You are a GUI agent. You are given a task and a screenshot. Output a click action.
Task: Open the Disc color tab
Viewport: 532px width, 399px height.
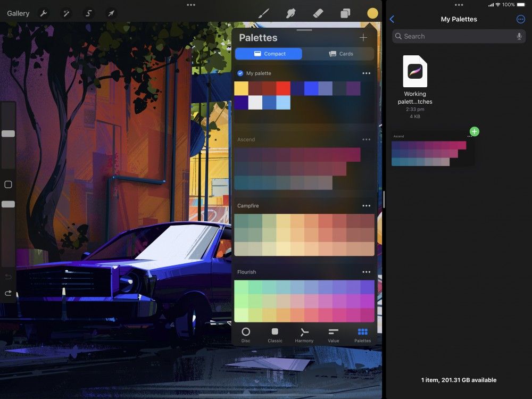point(246,335)
